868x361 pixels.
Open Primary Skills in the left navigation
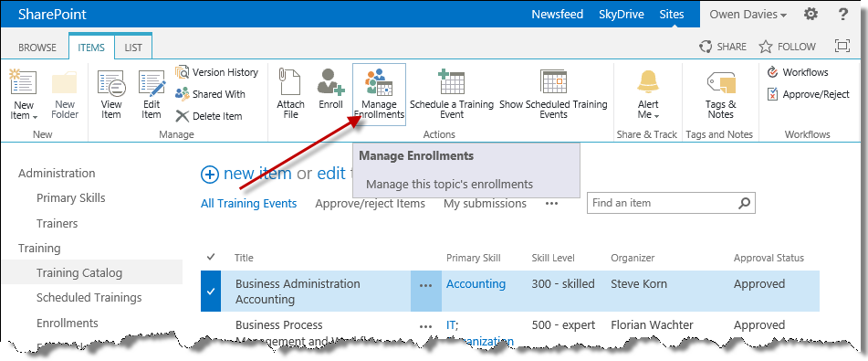pyautogui.click(x=71, y=198)
